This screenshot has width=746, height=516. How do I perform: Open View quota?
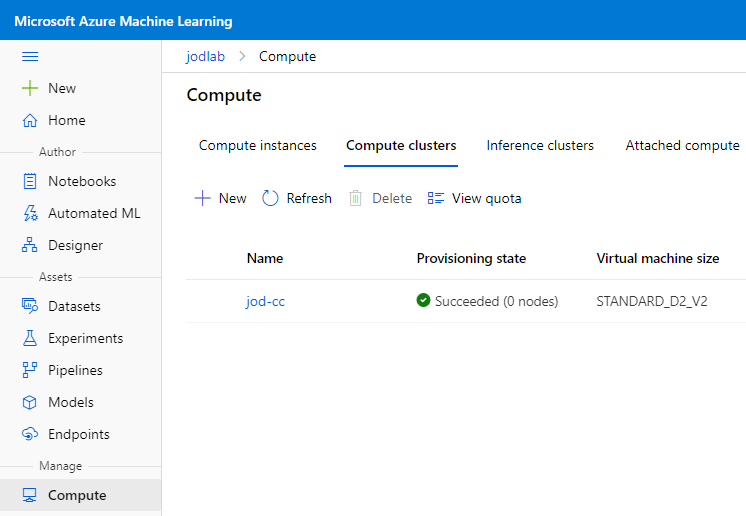pos(474,198)
